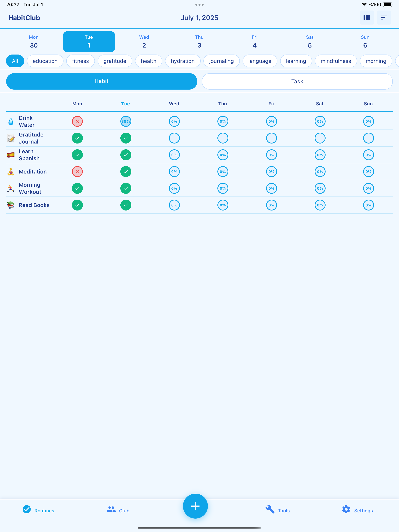Filter by fitness tag
The height and width of the screenshot is (532, 399).
[x=80, y=61]
